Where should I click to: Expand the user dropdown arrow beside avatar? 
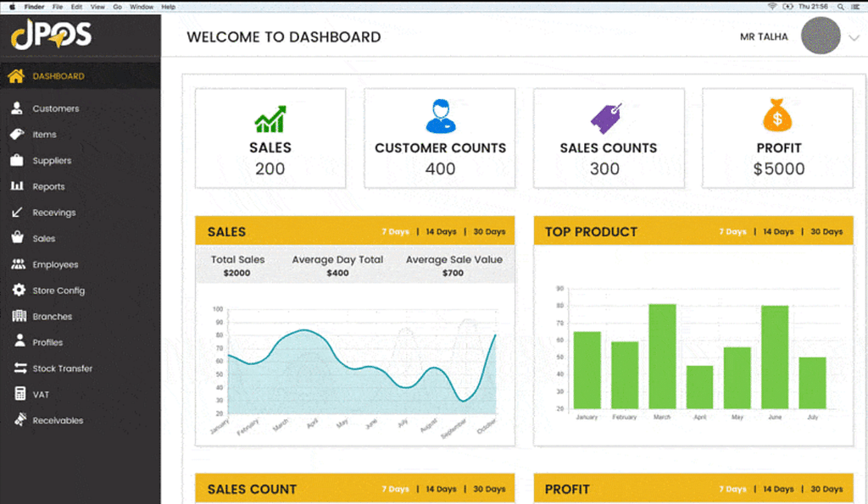pyautogui.click(x=854, y=37)
